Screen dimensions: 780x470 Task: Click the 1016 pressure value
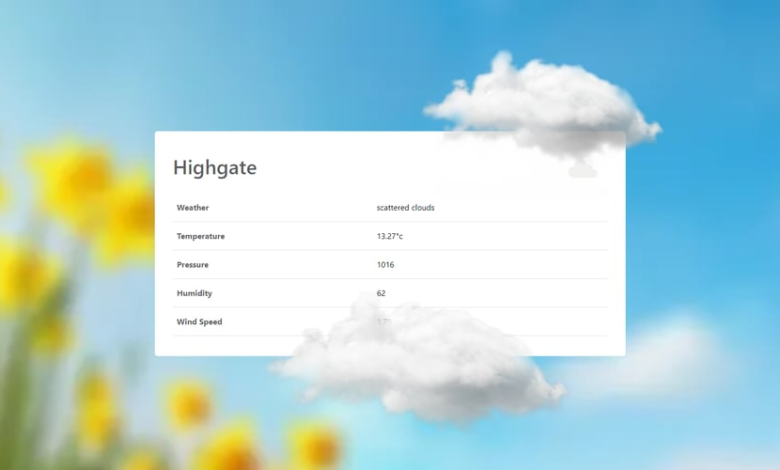pyautogui.click(x=385, y=265)
